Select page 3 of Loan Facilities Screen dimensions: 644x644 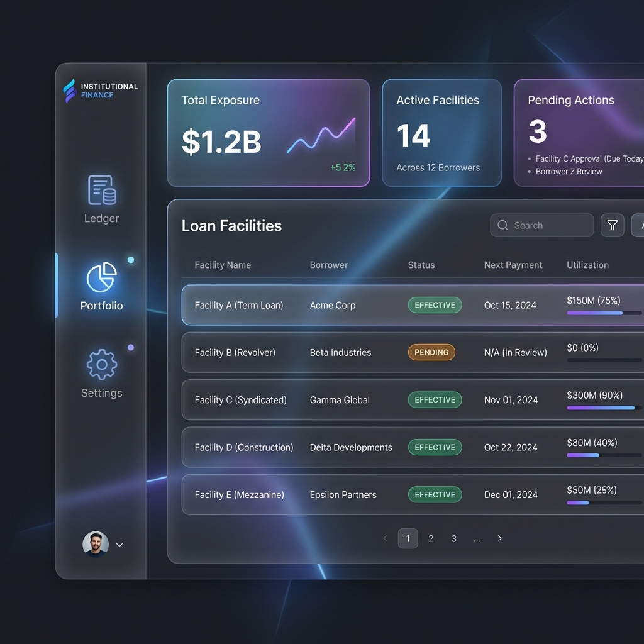pyautogui.click(x=453, y=538)
